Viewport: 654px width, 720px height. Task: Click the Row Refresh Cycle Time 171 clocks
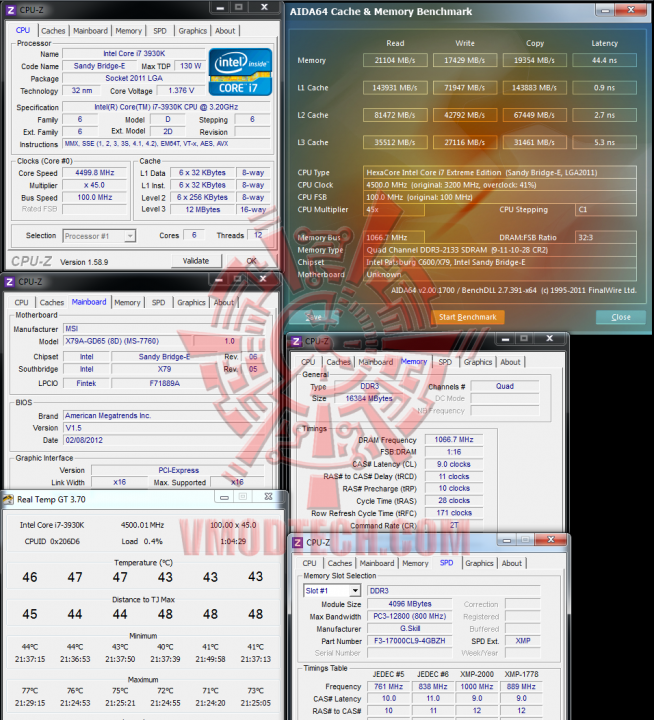454,513
